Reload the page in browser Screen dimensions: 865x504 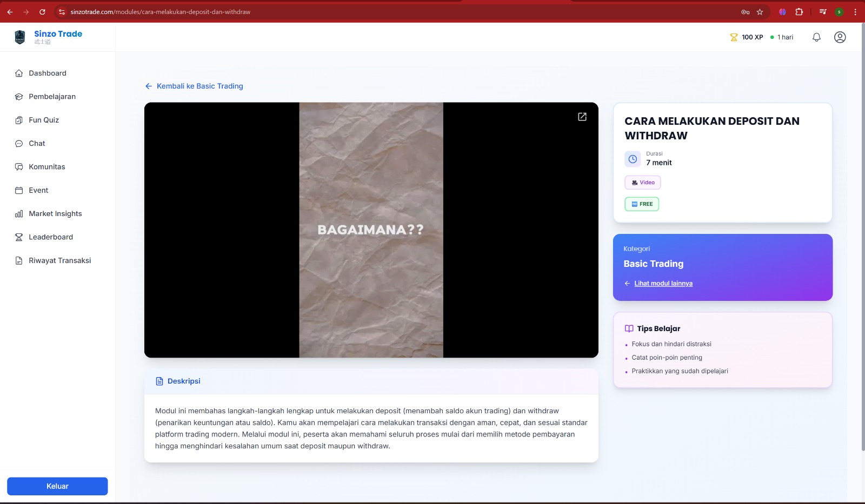coord(42,12)
